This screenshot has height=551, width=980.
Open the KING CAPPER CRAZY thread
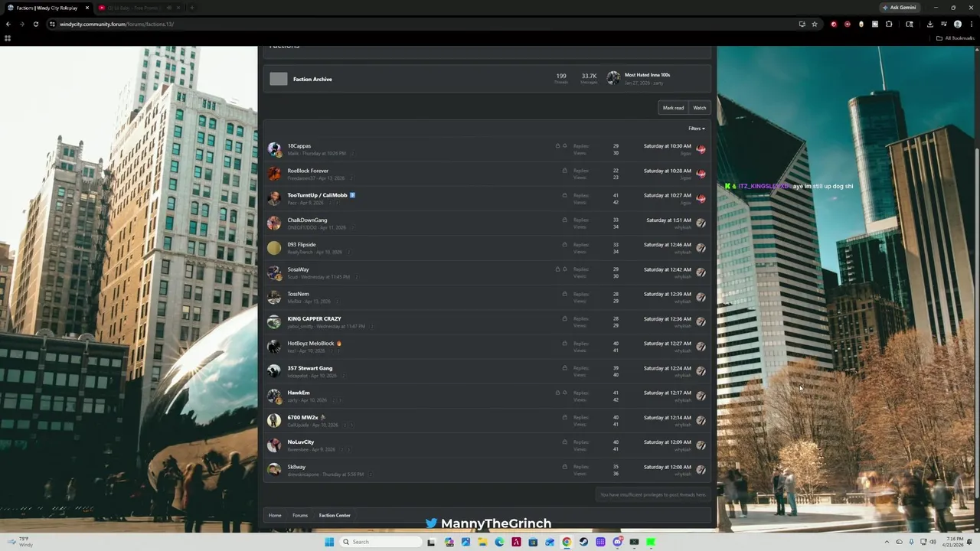click(x=314, y=318)
